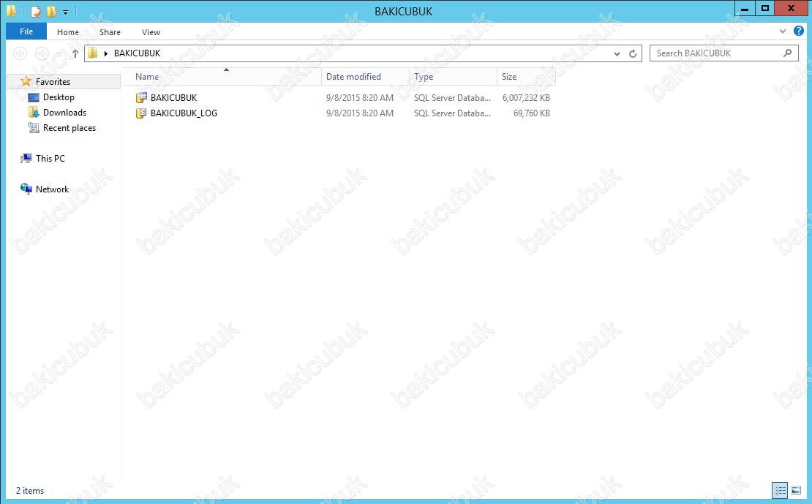This screenshot has width=812, height=504.
Task: Click the window system folder icon in title bar
Action: click(12, 10)
